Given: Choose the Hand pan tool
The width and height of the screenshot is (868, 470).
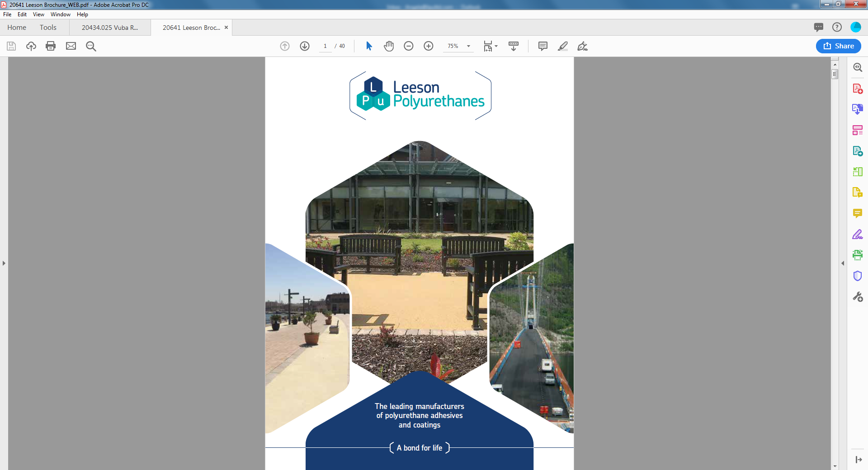Looking at the screenshot, I should tap(389, 46).
